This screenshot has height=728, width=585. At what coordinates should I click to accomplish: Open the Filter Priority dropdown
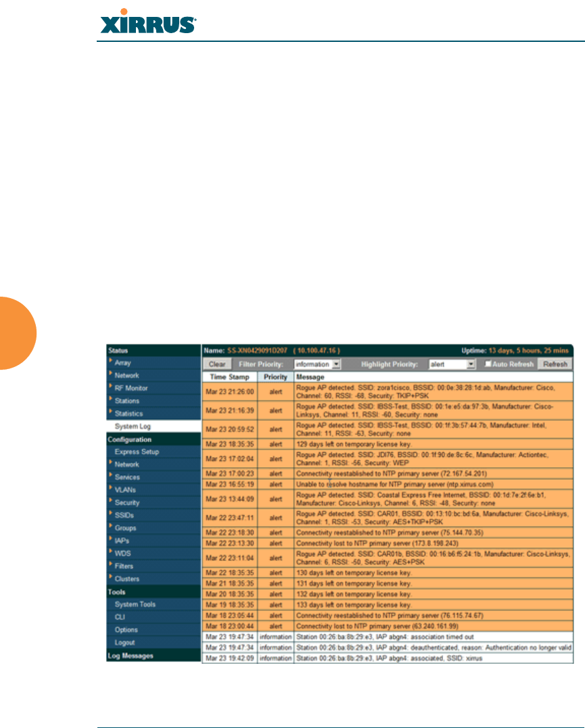pos(317,364)
